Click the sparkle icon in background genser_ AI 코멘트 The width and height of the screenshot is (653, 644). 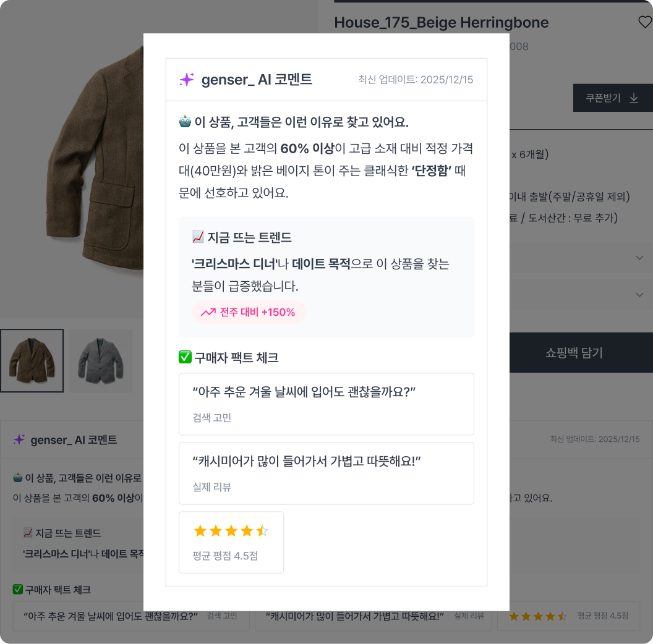[x=19, y=439]
